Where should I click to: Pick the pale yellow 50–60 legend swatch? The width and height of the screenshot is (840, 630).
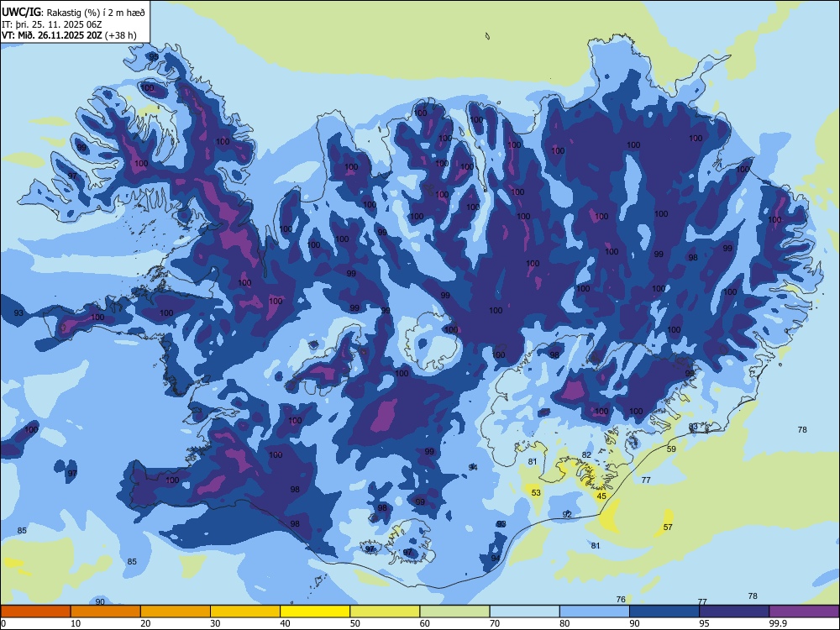pos(385,612)
